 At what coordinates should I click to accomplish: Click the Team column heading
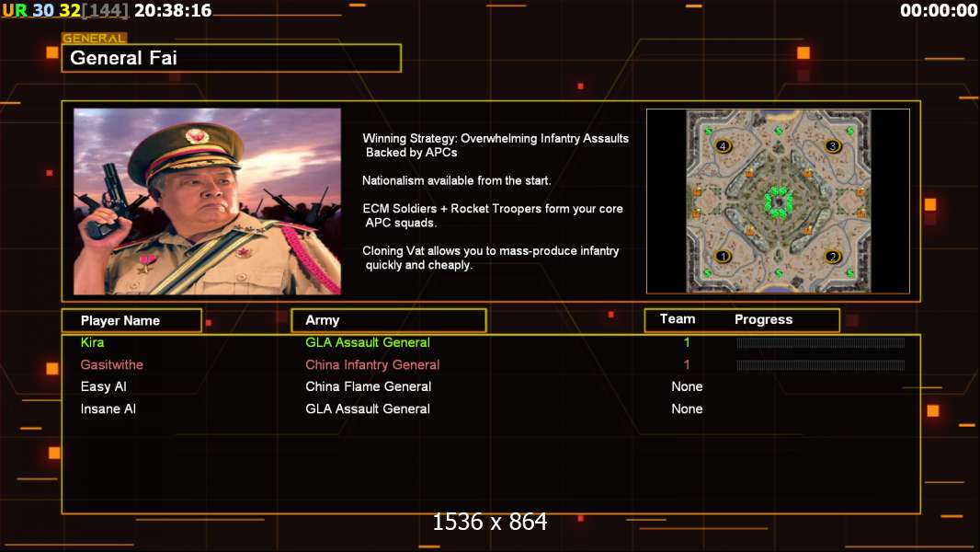pyautogui.click(x=678, y=319)
